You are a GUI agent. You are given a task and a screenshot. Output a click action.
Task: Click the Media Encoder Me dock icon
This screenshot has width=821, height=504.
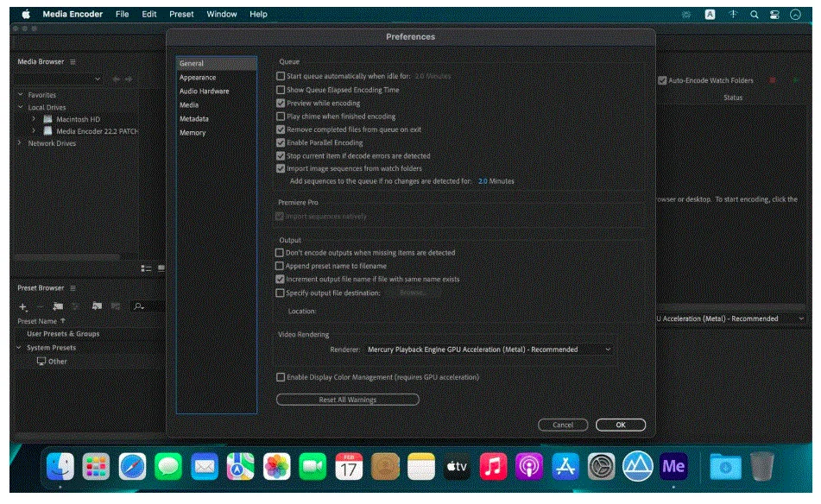(x=673, y=467)
